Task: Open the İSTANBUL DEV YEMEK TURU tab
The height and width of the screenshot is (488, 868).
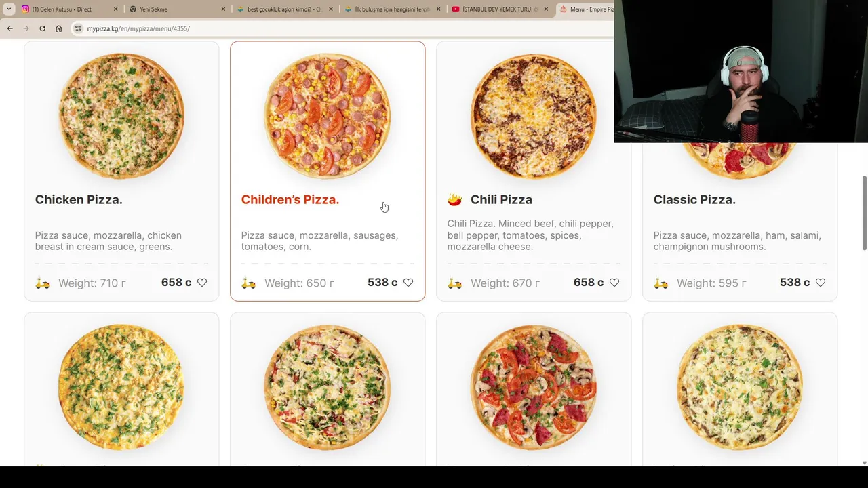Action: (x=500, y=9)
